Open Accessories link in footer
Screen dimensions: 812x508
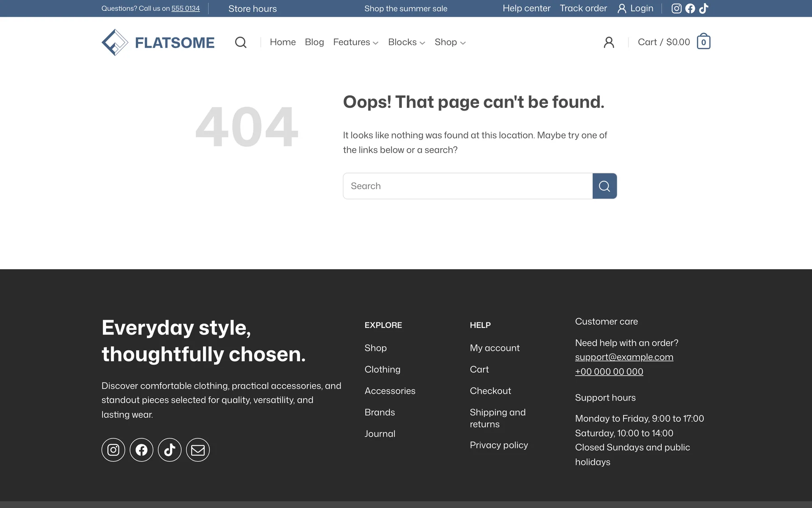[x=390, y=391]
